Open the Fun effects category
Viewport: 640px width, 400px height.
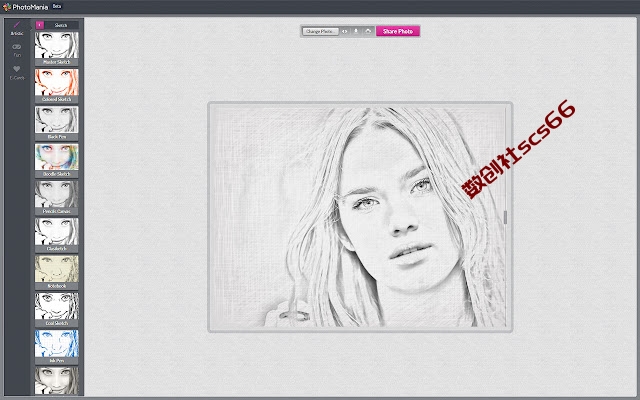click(17, 51)
